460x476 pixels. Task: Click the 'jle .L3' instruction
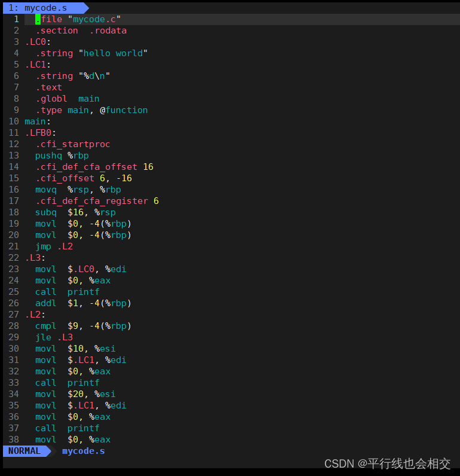click(54, 337)
